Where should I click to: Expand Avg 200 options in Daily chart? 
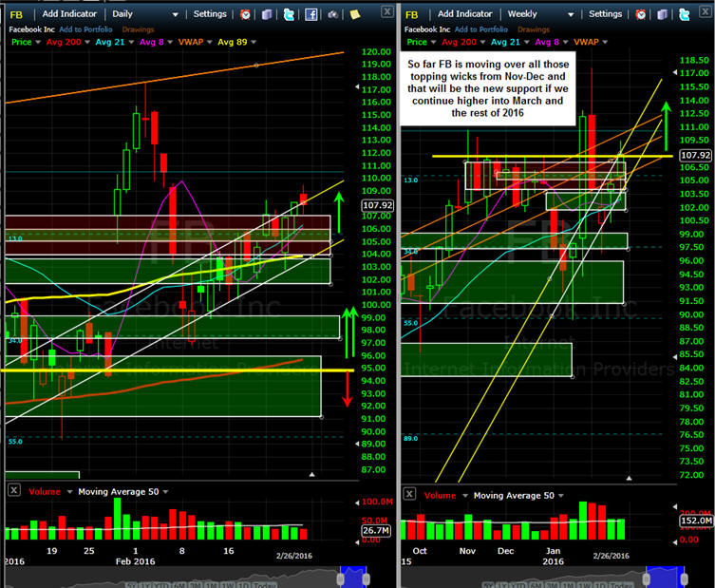click(87, 42)
